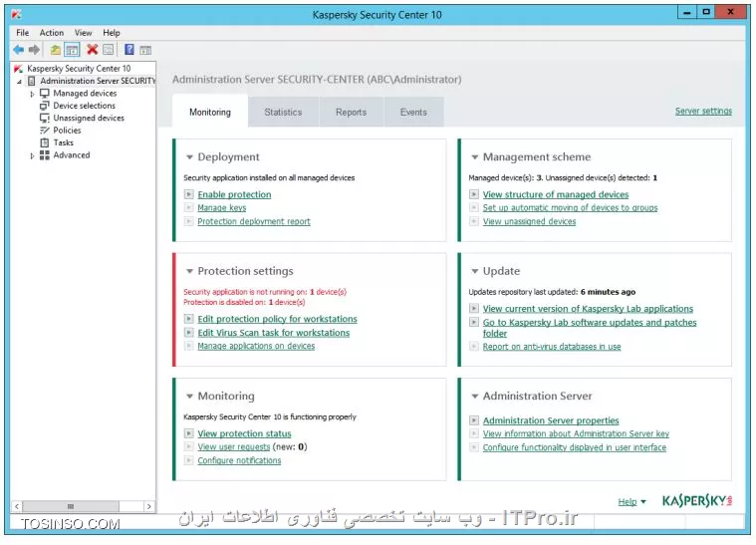This screenshot has width=756, height=545.
Task: Open the Action menu
Action: [52, 33]
